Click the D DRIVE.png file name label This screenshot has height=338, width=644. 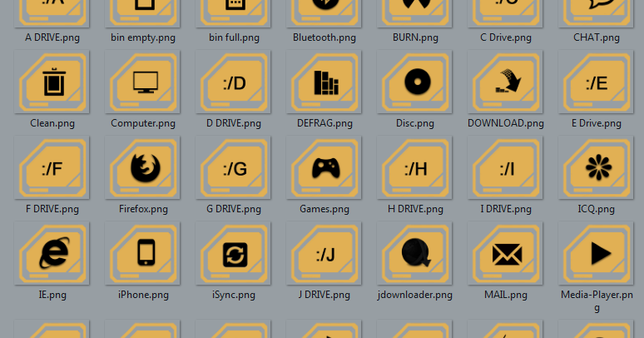(234, 123)
